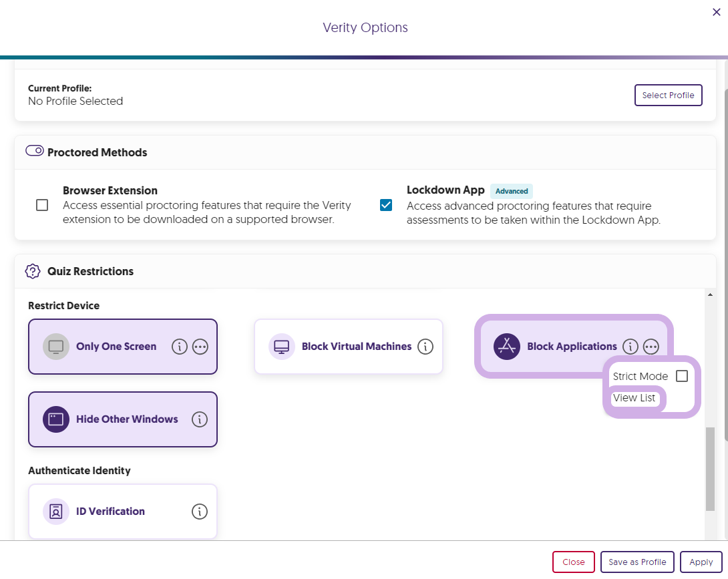728x579 pixels.
Task: Click the Current Profile label
Action: coord(60,88)
